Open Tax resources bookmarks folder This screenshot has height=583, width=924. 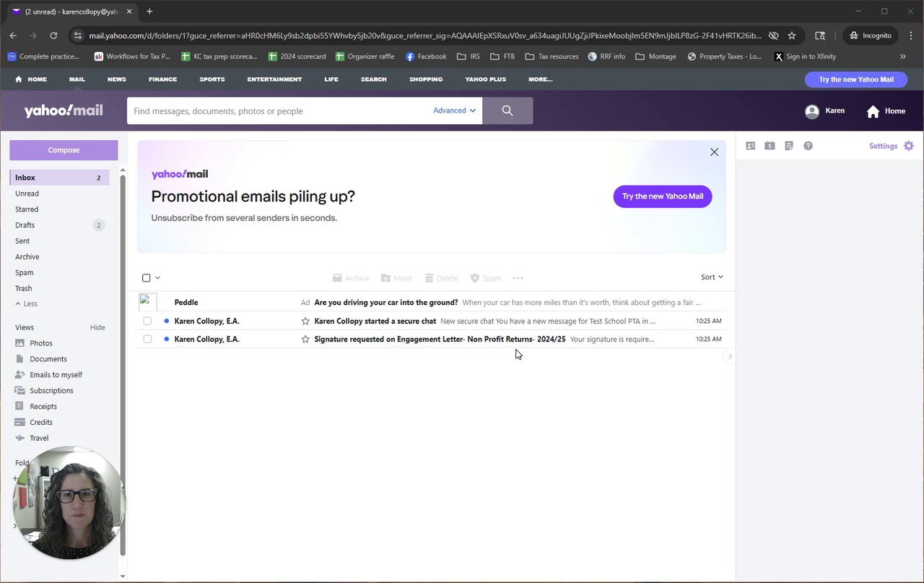click(x=552, y=56)
